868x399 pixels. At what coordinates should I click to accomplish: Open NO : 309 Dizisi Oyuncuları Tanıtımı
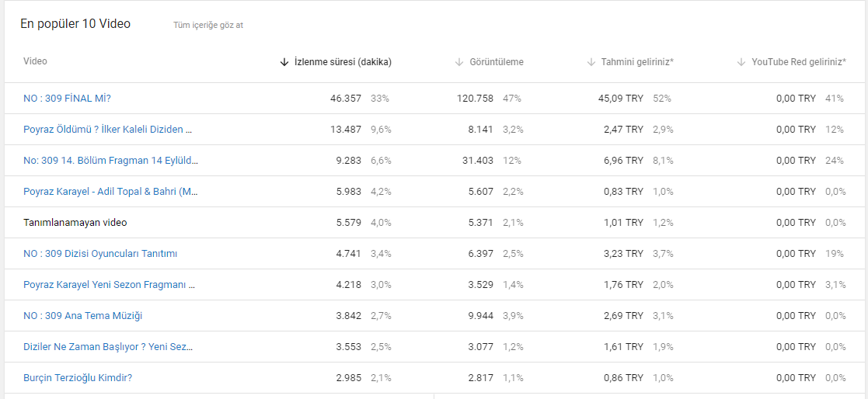(x=100, y=254)
